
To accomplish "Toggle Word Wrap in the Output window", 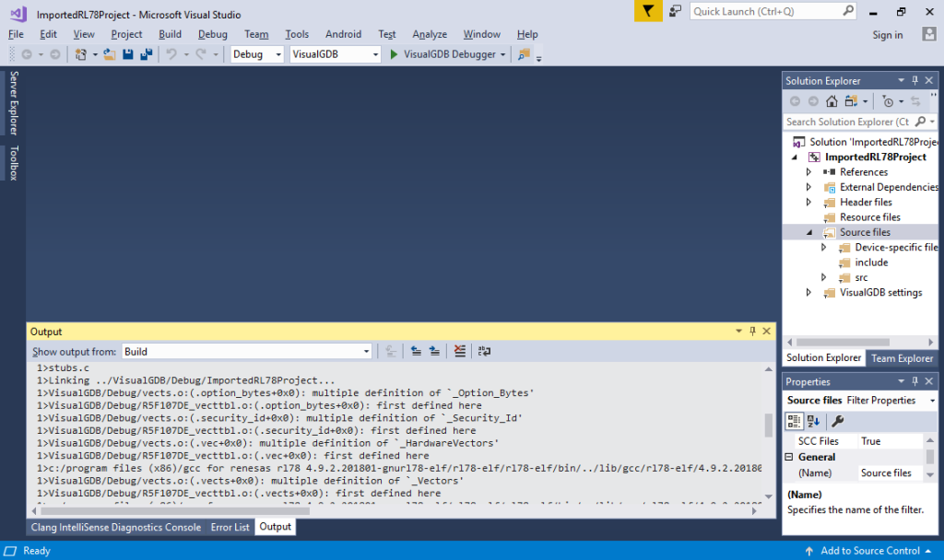I will click(484, 351).
